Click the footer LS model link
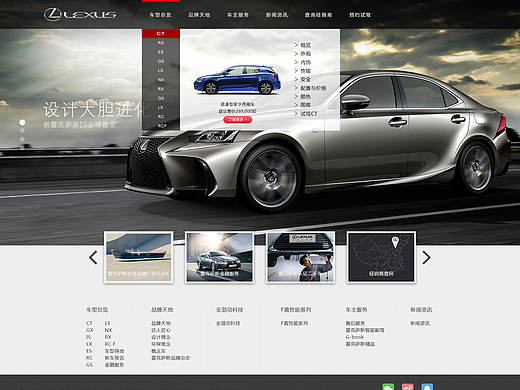Viewport: 520px width, 390px height. click(107, 323)
